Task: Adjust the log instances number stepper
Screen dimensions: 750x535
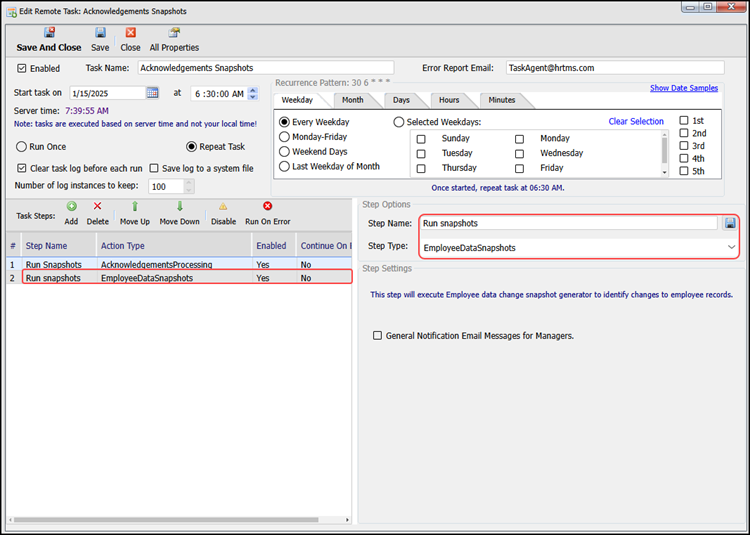Action: [x=189, y=187]
